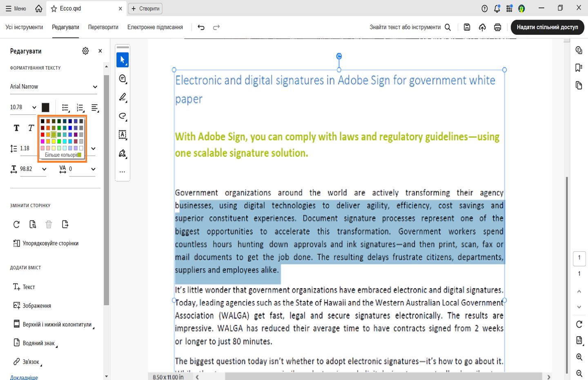
Task: Click the extract page icon beside the trash
Action: click(65, 224)
